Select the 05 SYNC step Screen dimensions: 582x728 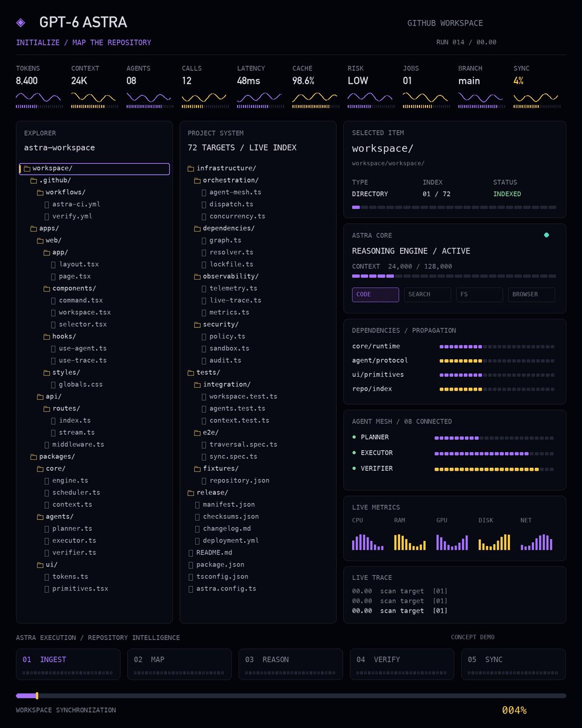(x=513, y=664)
